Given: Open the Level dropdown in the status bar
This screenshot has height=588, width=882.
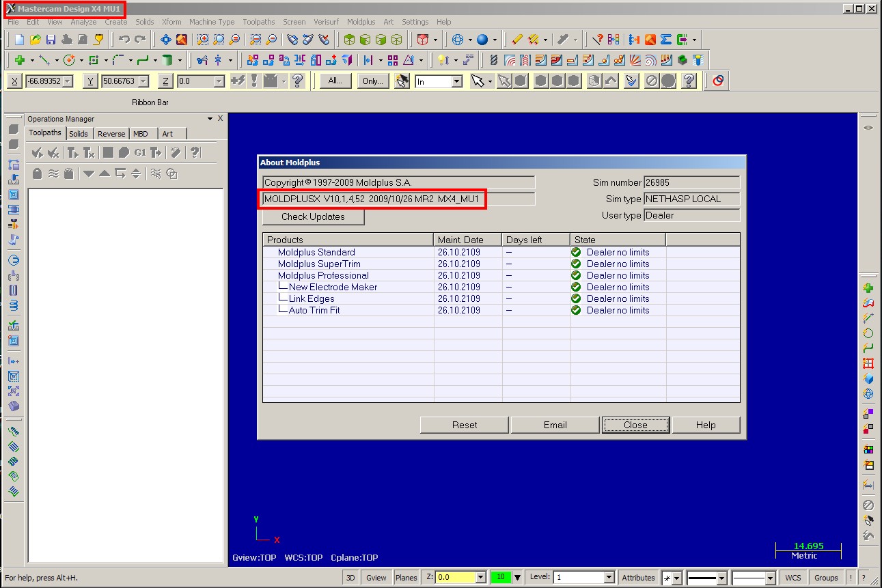Looking at the screenshot, I should [x=609, y=578].
